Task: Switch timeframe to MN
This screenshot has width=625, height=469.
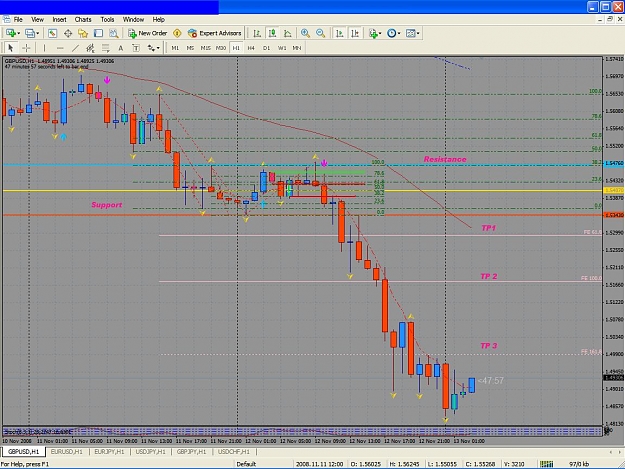Action: coord(297,48)
